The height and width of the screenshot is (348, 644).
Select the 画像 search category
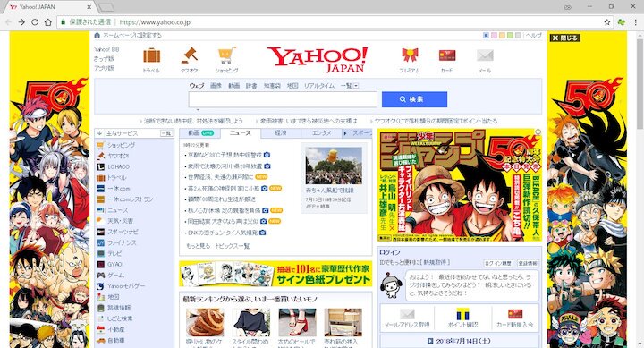click(x=216, y=86)
